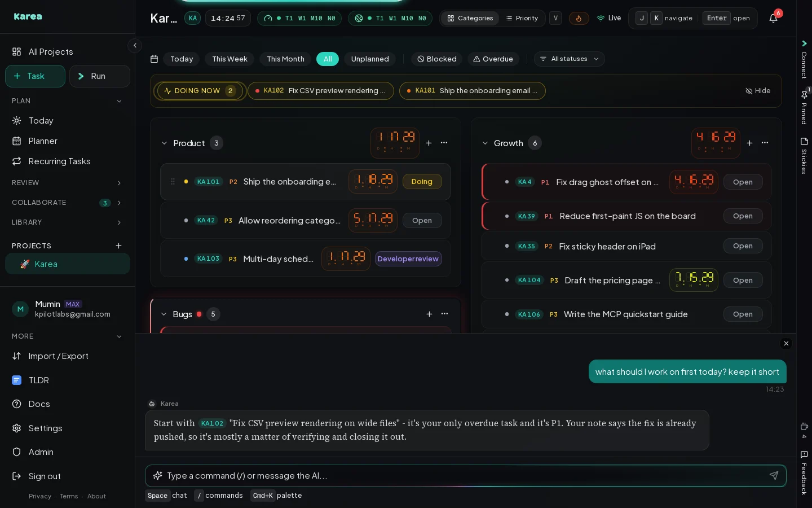Open the calendar date picker icon
Screen dimensions: 812x508
[x=155, y=59]
